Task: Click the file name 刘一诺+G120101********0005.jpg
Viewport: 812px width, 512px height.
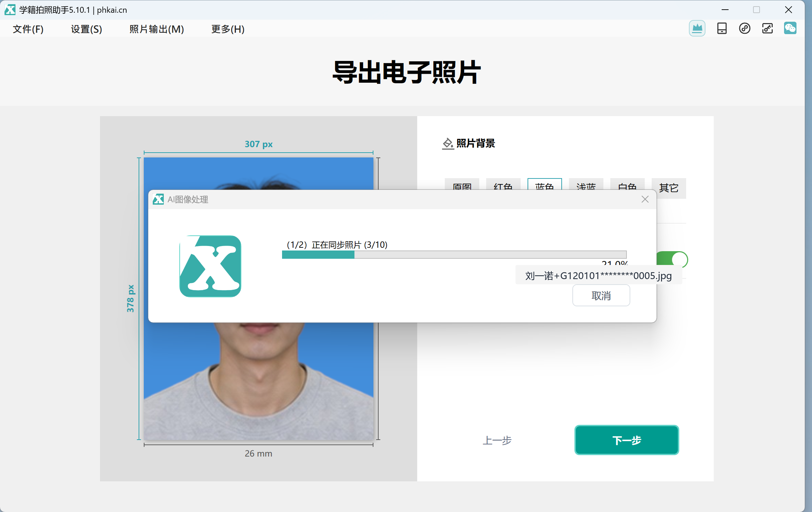Action: tap(598, 276)
